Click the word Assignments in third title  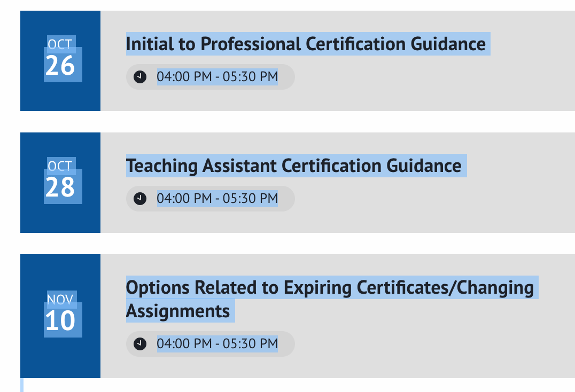[178, 310]
